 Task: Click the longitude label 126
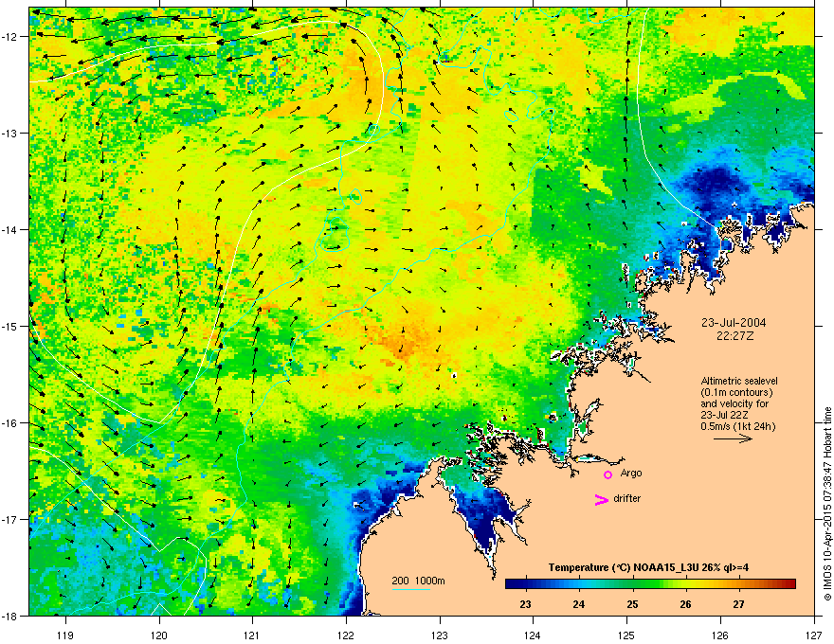coord(720,635)
